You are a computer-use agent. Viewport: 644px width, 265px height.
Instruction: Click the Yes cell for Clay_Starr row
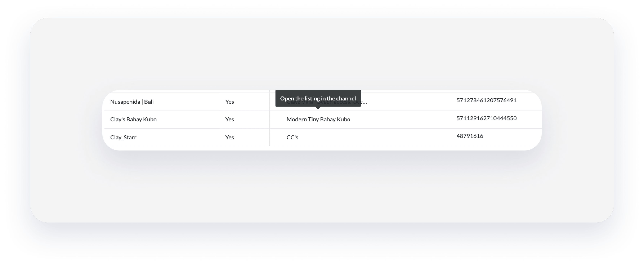click(x=229, y=137)
